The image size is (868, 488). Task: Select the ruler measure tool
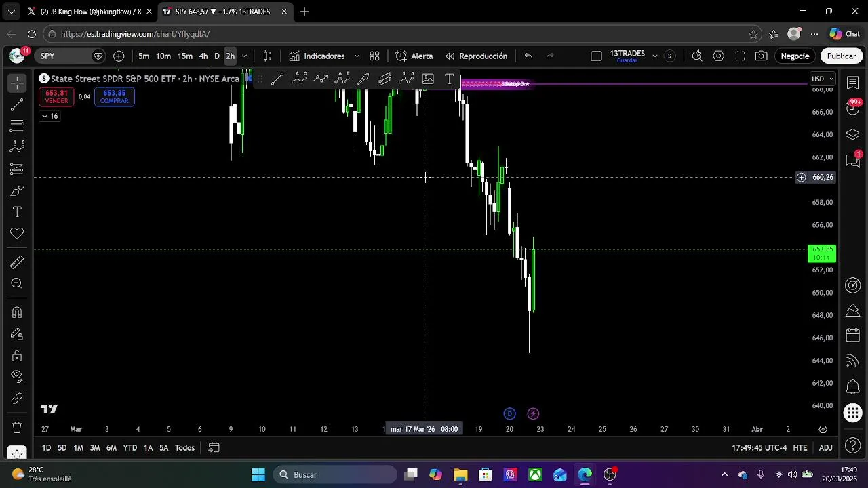point(17,262)
